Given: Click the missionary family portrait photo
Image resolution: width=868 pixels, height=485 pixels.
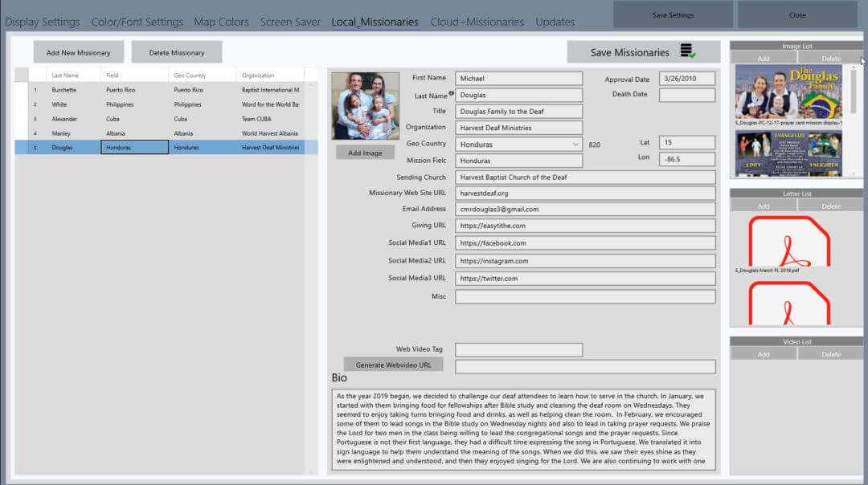Looking at the screenshot, I should (366, 106).
